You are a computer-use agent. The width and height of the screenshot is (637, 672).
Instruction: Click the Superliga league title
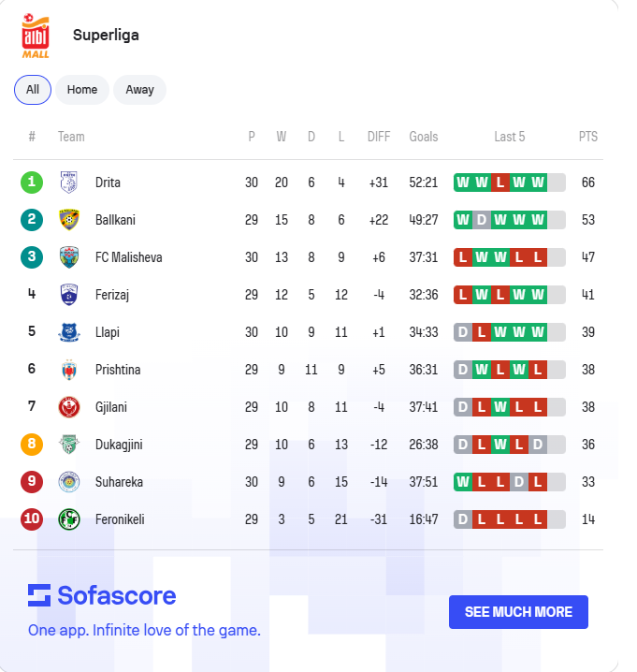coord(106,36)
